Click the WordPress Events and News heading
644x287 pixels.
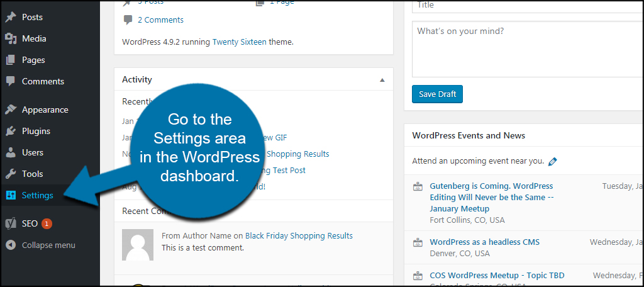[469, 135]
